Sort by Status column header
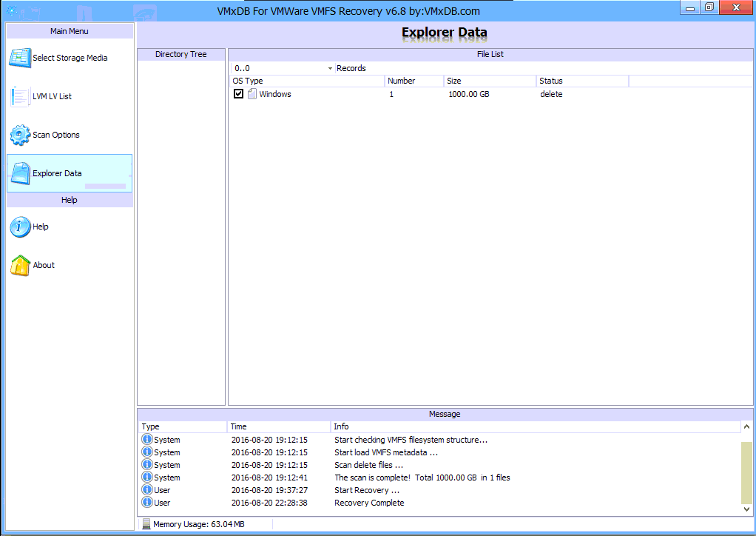The image size is (756, 536). [582, 81]
